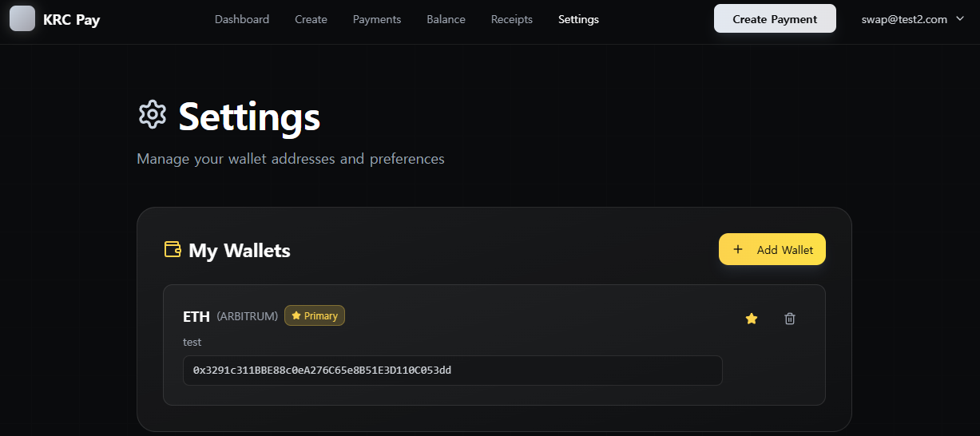Open the Create tab
980x436 pixels.
pyautogui.click(x=311, y=19)
